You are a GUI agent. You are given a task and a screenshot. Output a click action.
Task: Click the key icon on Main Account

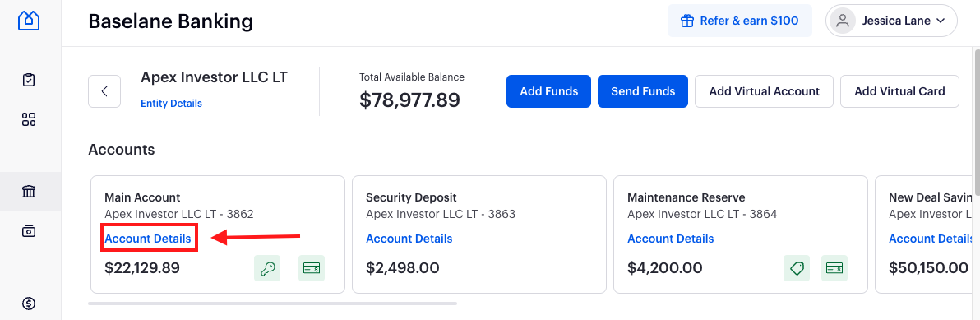[x=267, y=268]
